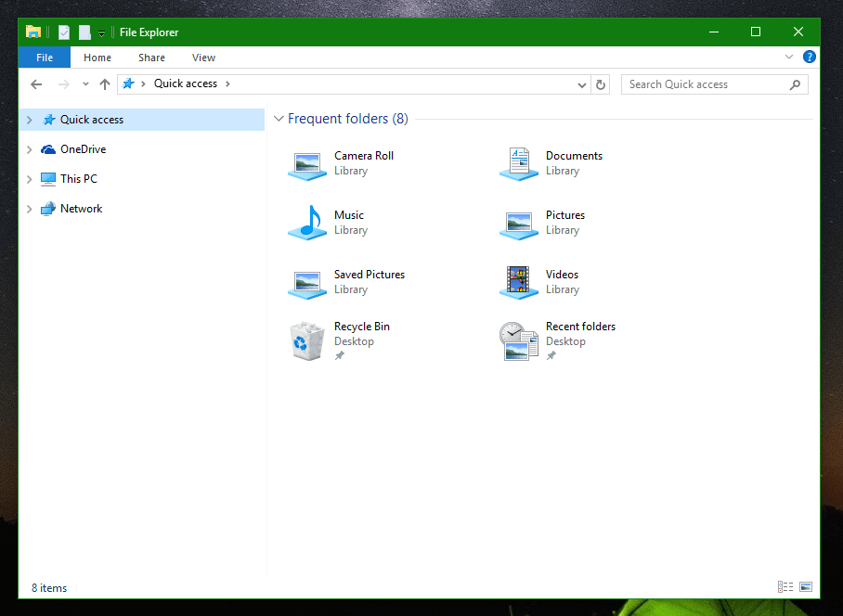Open the Music library
The image size is (843, 616).
(x=349, y=214)
